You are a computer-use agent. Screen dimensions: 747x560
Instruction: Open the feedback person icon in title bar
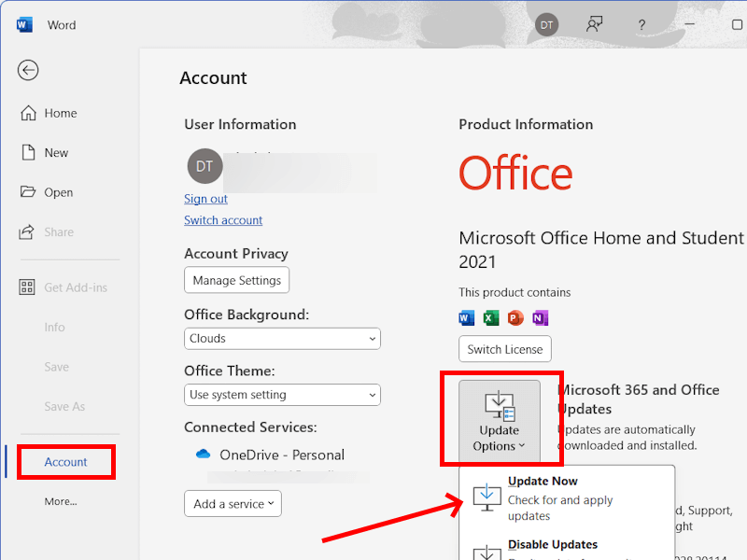(594, 25)
